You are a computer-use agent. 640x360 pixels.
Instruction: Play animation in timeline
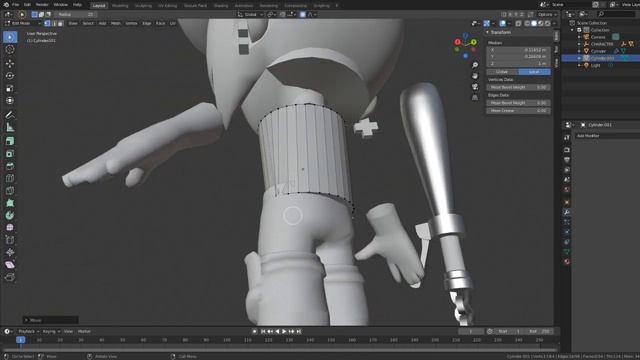click(x=284, y=331)
